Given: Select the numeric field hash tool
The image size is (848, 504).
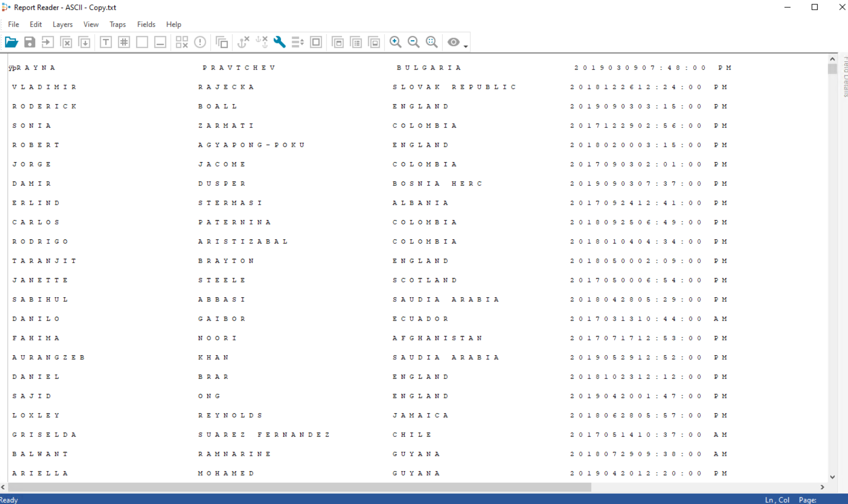Looking at the screenshot, I should click(x=124, y=42).
